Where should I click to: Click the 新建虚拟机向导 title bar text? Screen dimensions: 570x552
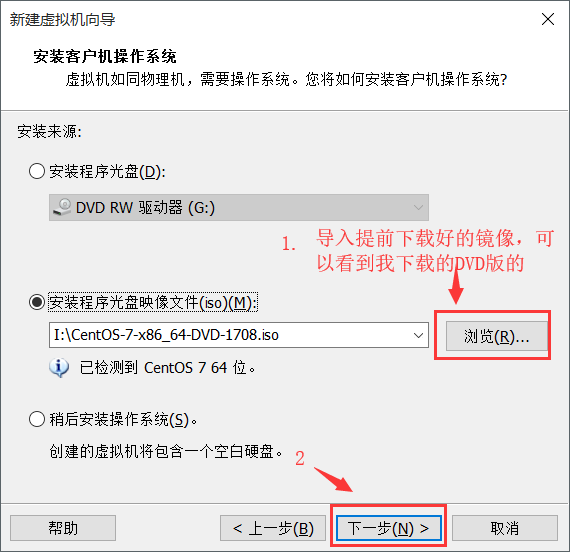[x=62, y=19]
